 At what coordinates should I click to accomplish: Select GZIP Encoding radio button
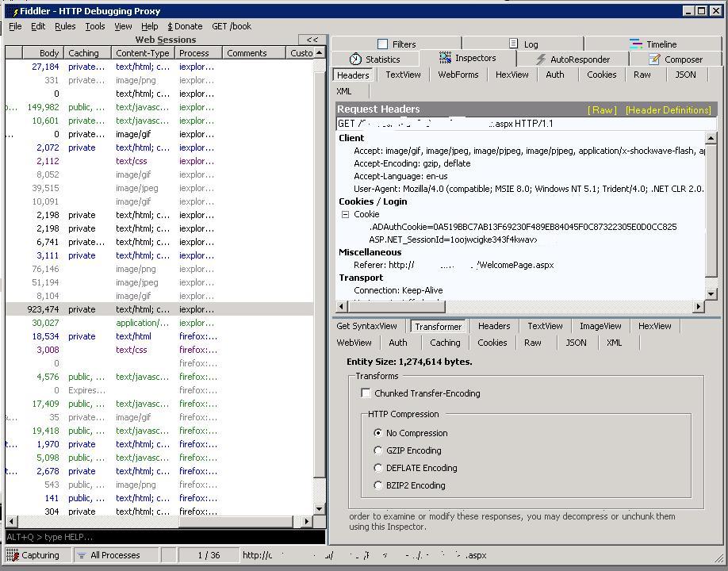click(378, 450)
